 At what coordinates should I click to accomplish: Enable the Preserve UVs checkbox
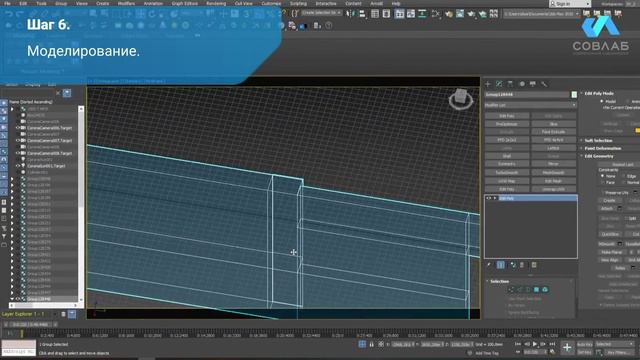[x=603, y=192]
